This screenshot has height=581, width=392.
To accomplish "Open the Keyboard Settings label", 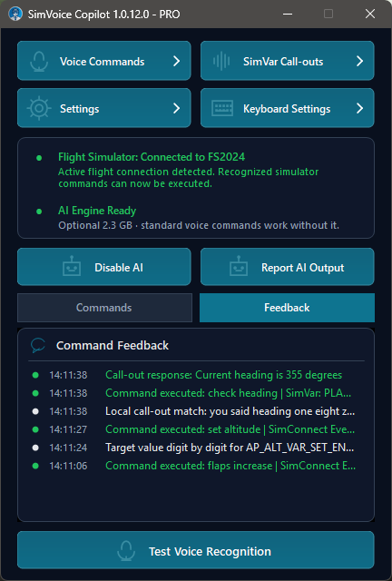I will [287, 109].
